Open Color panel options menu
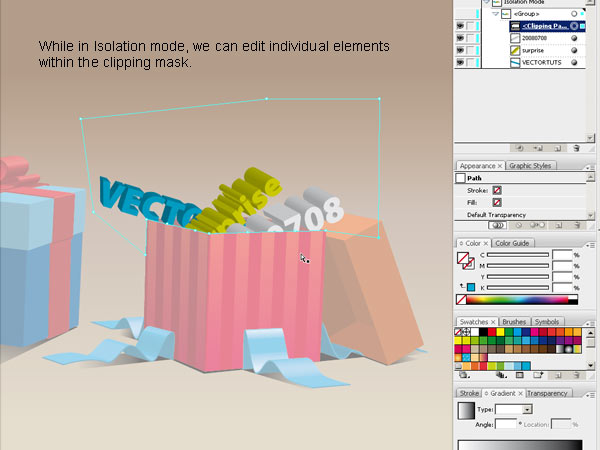The image size is (600, 450). tap(590, 245)
